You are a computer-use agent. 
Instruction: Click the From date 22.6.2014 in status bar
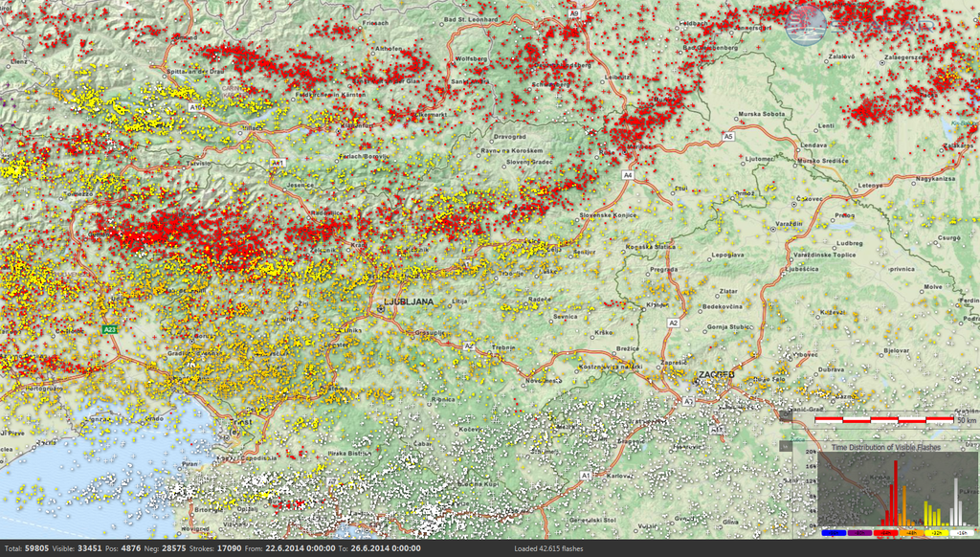click(x=287, y=550)
